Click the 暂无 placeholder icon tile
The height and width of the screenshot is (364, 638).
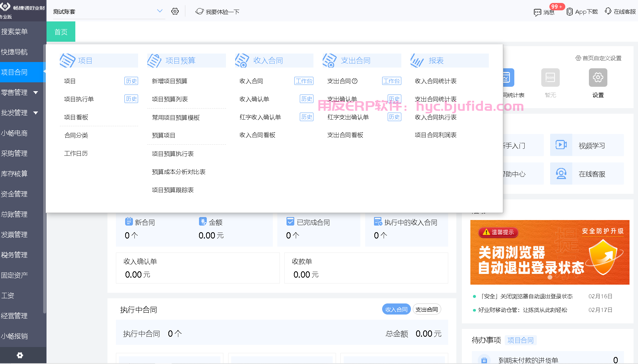tap(550, 78)
